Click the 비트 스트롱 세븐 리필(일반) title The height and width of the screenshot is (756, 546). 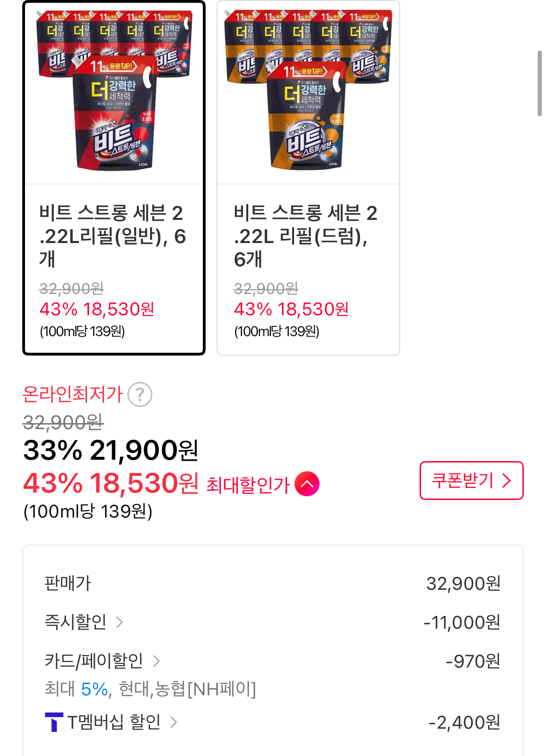point(113,236)
